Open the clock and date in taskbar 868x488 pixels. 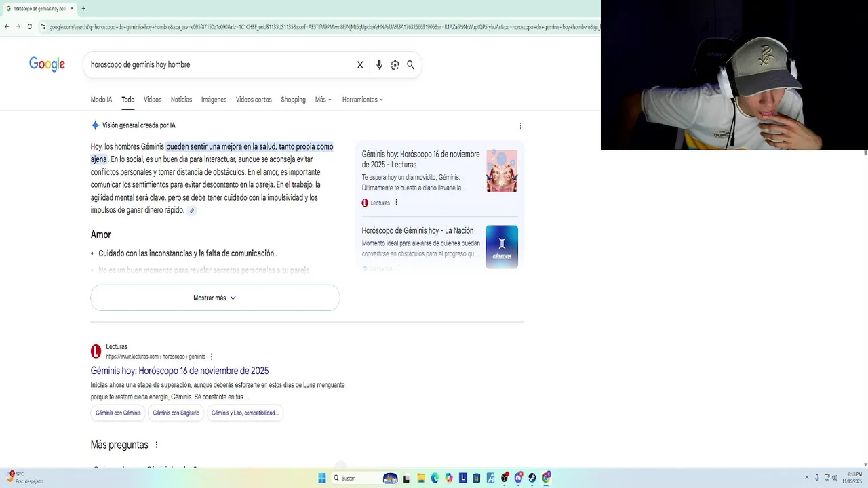(x=853, y=478)
